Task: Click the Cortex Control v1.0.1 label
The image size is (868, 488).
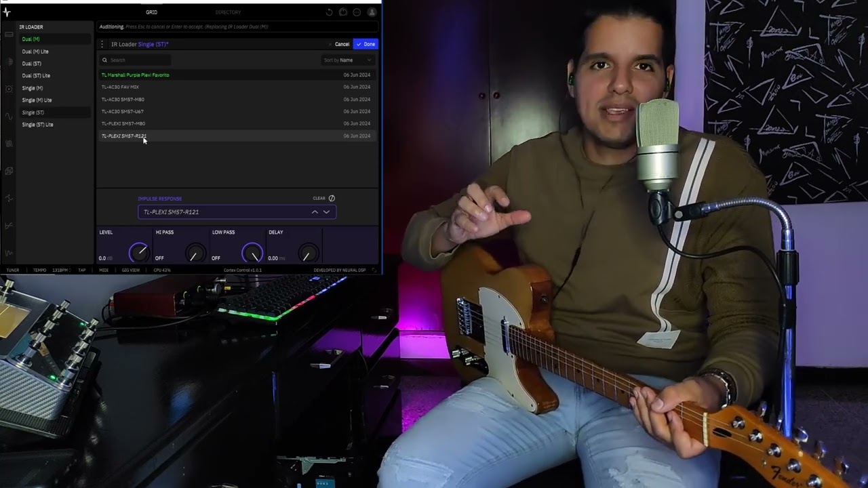Action: point(243,270)
